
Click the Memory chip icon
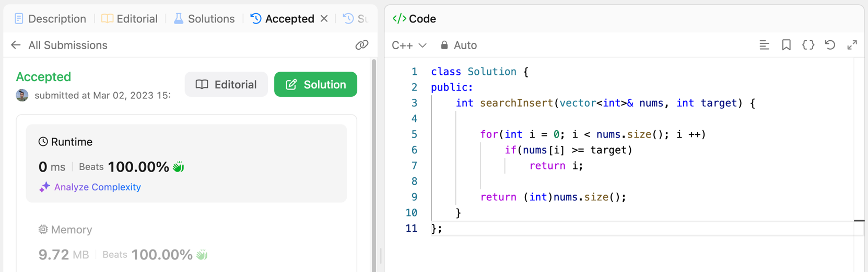(43, 230)
